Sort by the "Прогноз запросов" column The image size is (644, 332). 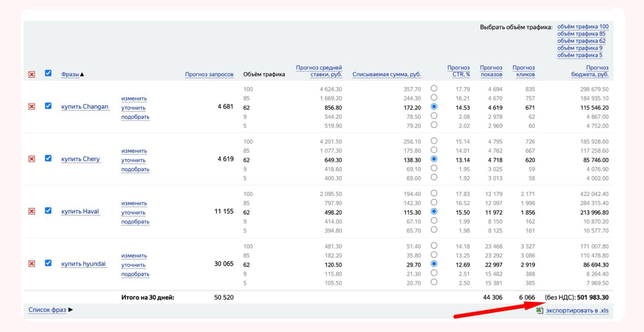tap(209, 74)
